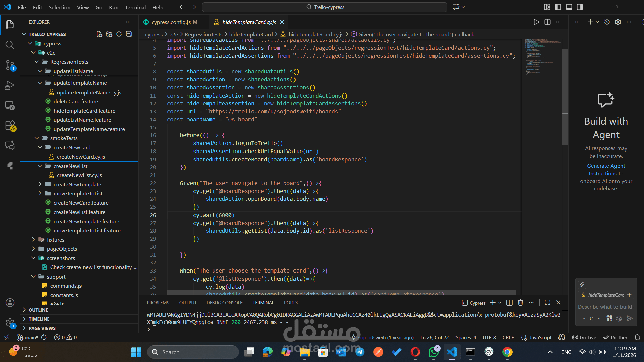This screenshot has width=644, height=362.
Task: Toggle the primary side bar layout button
Action: (558, 7)
